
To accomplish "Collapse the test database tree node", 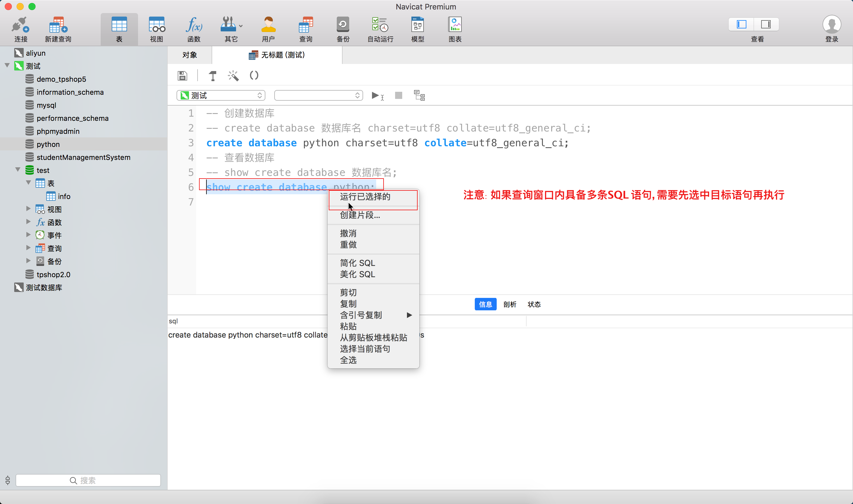I will (x=18, y=170).
